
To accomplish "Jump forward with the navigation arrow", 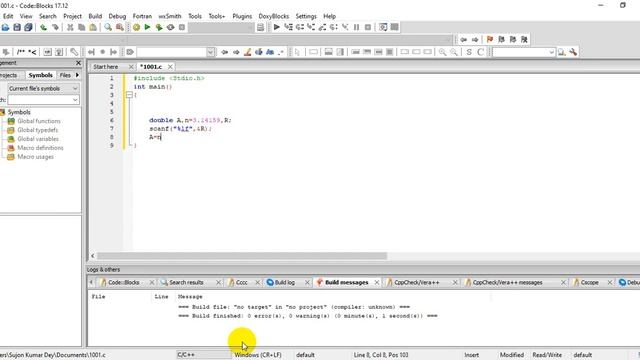I will tap(475, 40).
